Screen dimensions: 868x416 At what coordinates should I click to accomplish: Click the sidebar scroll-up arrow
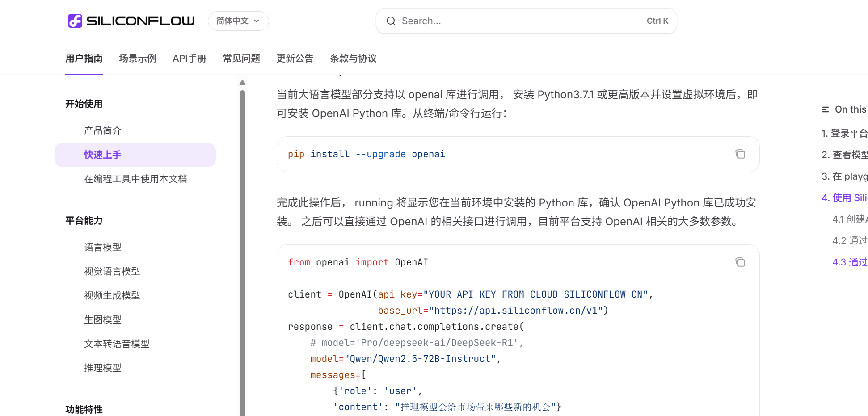[x=242, y=83]
